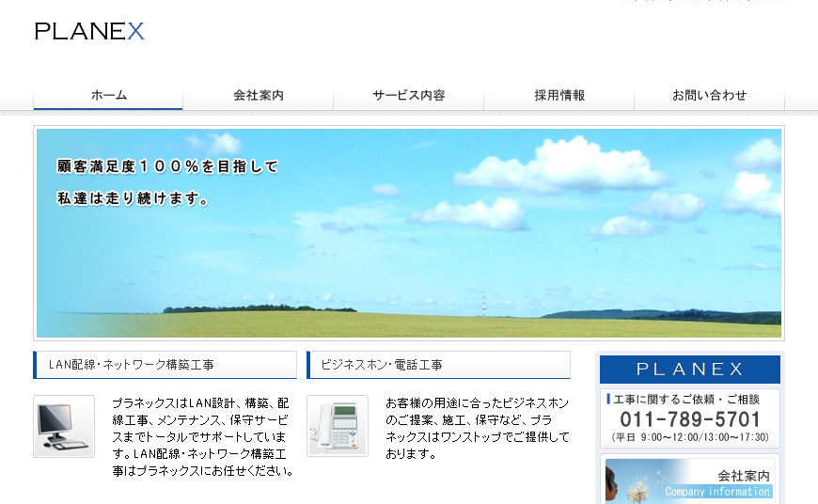Open the ホーム navigation tab
Viewport: 818px width, 504px height.
point(108,96)
